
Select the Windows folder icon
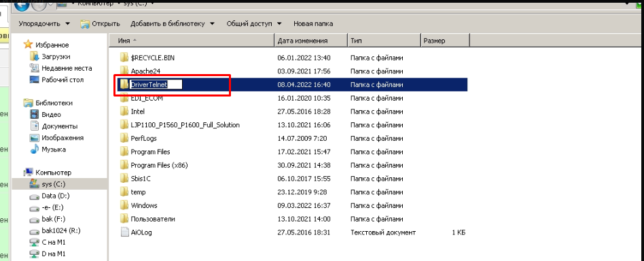pyautogui.click(x=124, y=205)
